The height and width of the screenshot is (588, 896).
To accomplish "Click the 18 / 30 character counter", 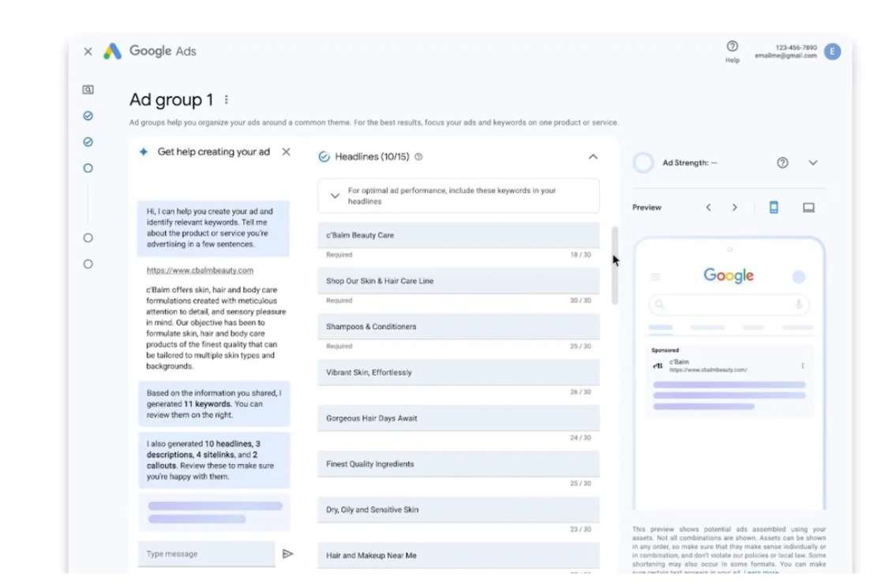I will [x=580, y=255].
